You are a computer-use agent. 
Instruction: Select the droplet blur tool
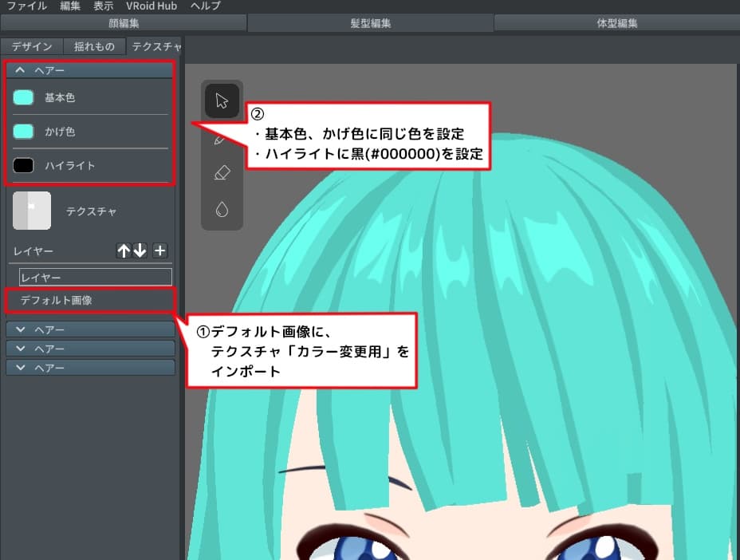tap(222, 209)
